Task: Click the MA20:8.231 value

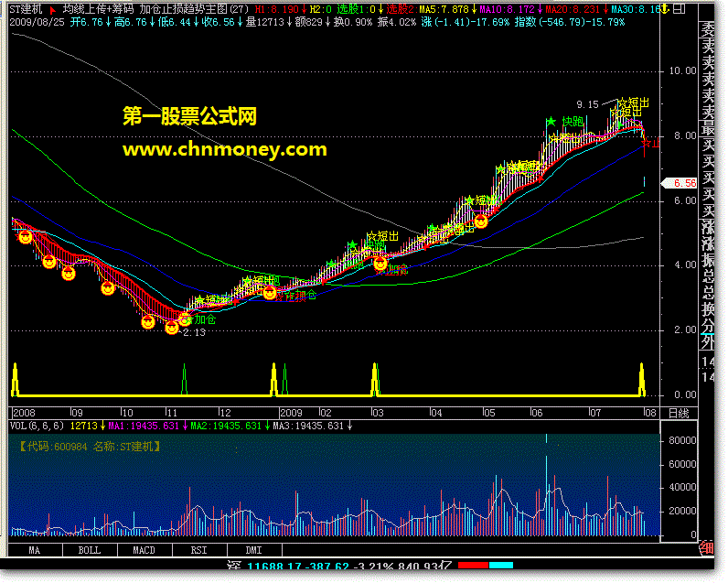Action: coord(573,9)
